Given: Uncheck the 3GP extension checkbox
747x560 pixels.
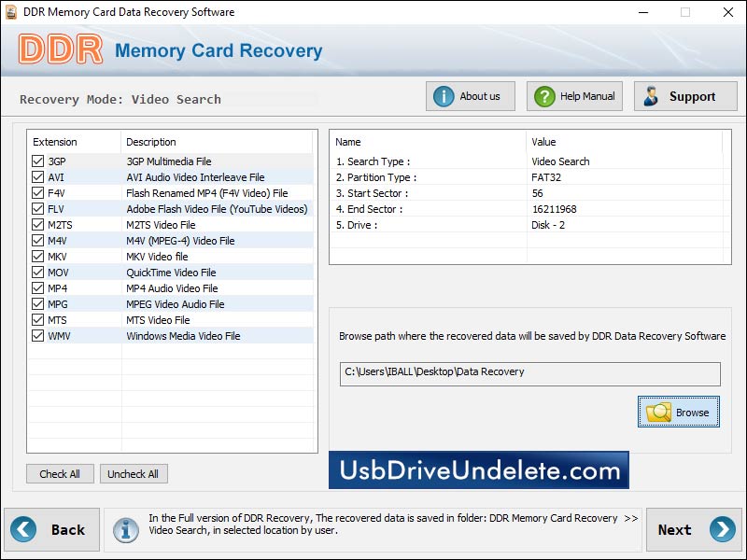Looking at the screenshot, I should tap(37, 161).
